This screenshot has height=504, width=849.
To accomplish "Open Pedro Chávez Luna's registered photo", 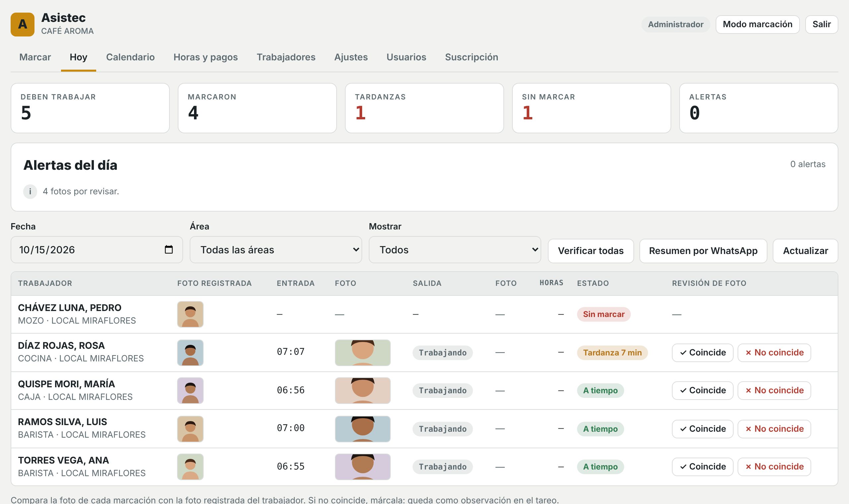I will (190, 314).
